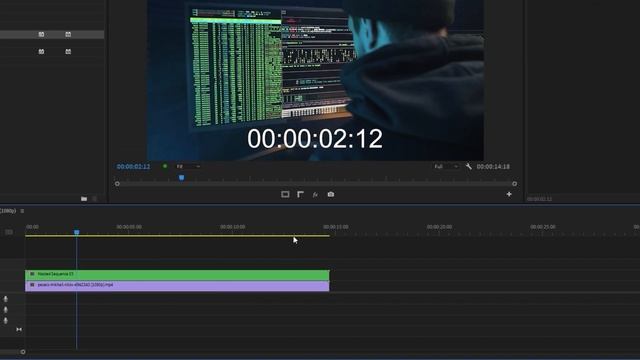Screen dimensions: 640x360
Task: Click the timeline zoom scroll handle at bottom-left
Action: point(23,352)
